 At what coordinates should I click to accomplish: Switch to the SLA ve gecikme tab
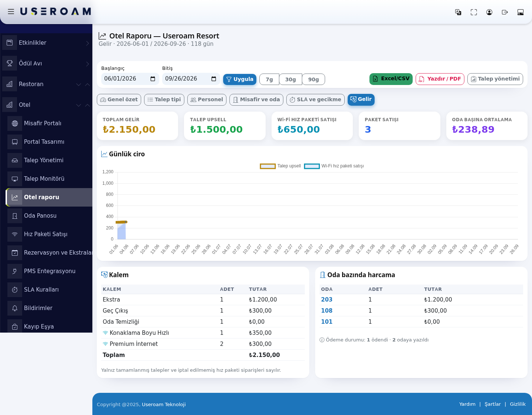(x=316, y=100)
